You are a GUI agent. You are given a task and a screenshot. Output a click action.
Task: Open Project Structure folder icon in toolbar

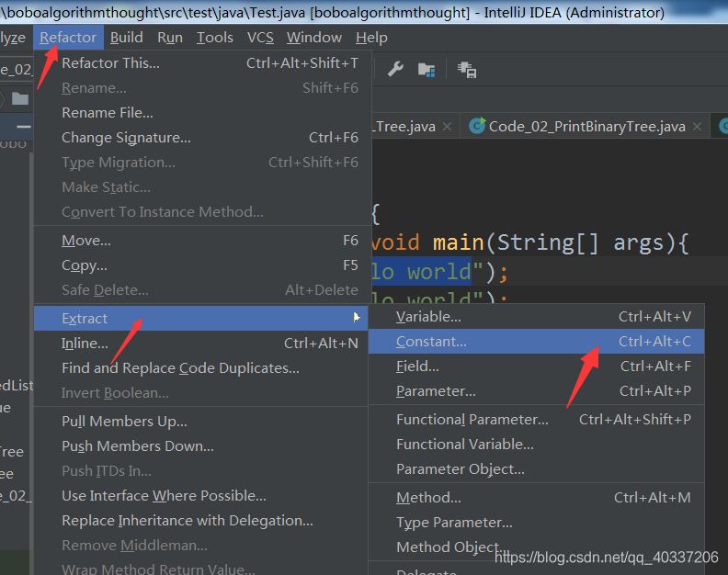427,70
